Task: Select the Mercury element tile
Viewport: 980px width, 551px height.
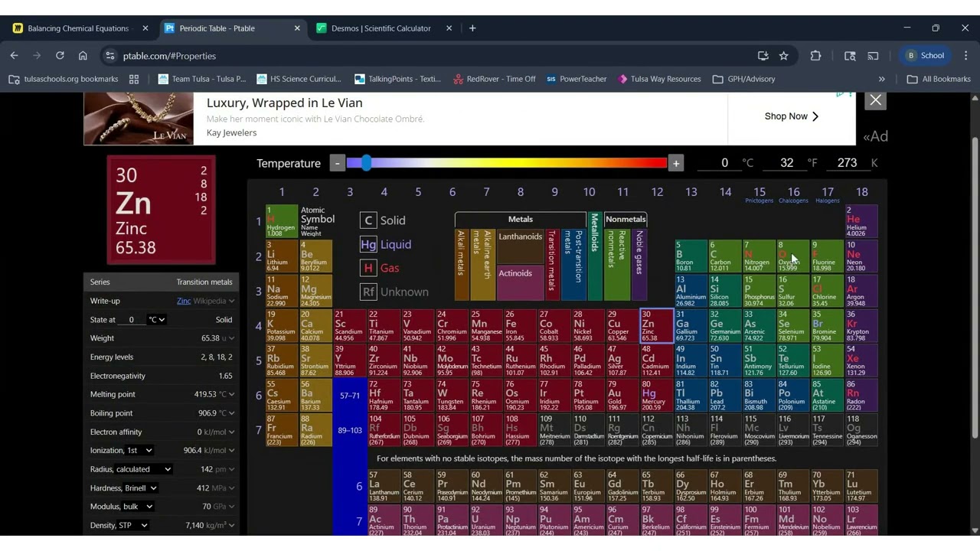Action: pyautogui.click(x=657, y=396)
